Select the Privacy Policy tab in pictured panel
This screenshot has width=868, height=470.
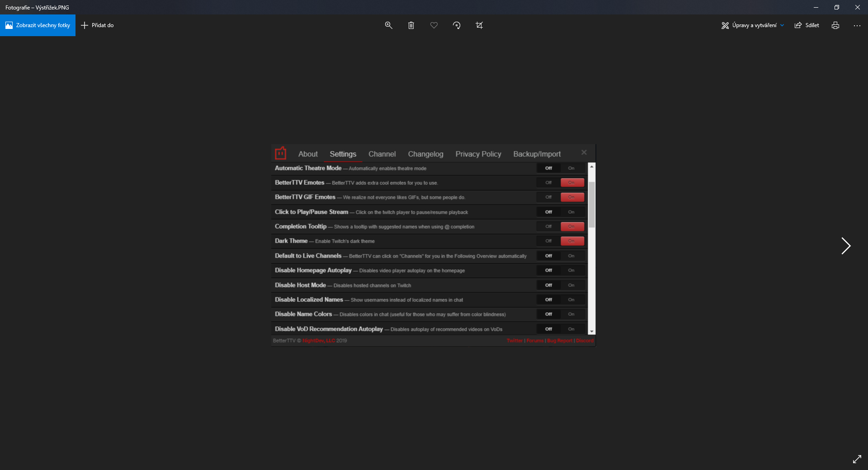point(478,154)
